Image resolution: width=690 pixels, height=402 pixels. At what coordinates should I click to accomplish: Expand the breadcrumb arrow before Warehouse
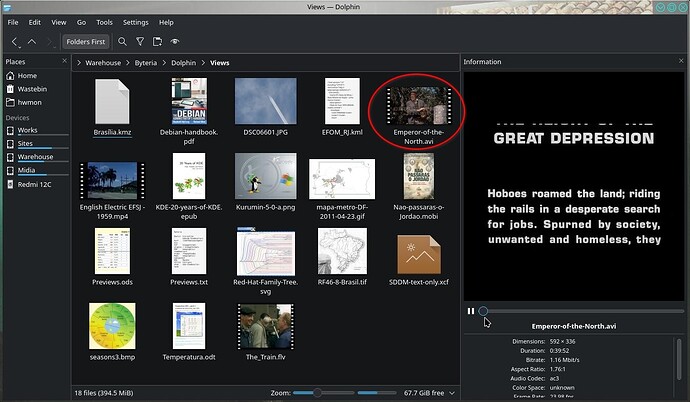pos(79,63)
